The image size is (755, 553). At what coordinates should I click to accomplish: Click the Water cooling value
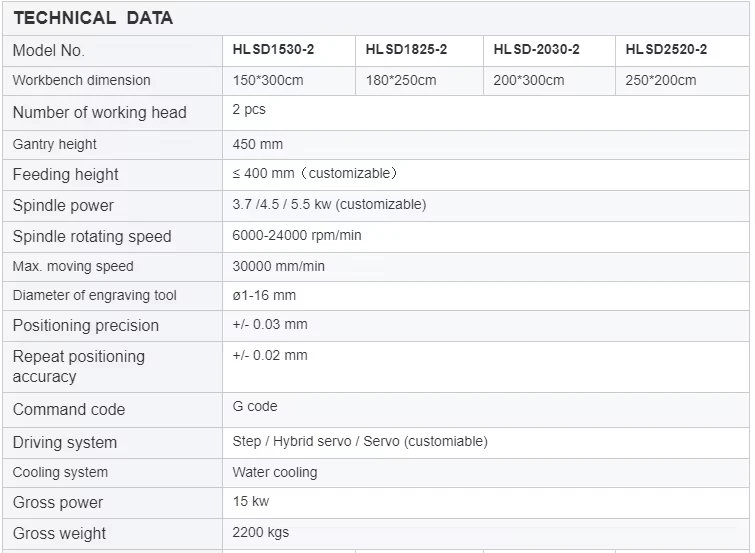(x=274, y=472)
